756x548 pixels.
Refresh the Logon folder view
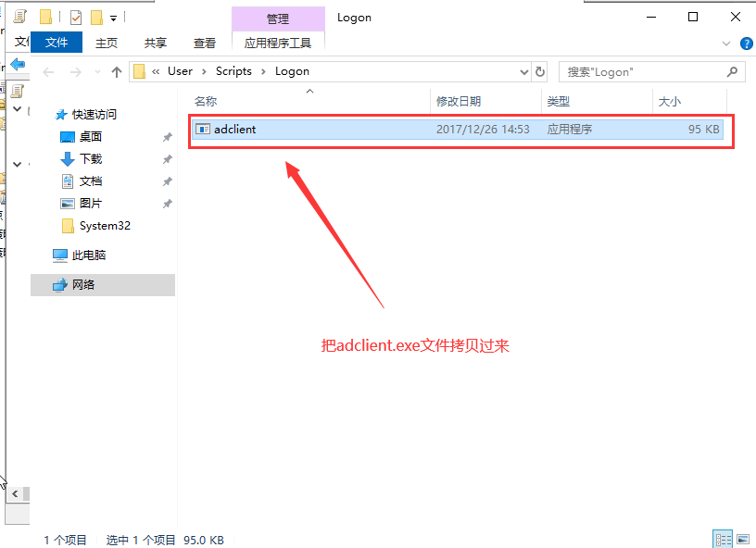coord(540,71)
